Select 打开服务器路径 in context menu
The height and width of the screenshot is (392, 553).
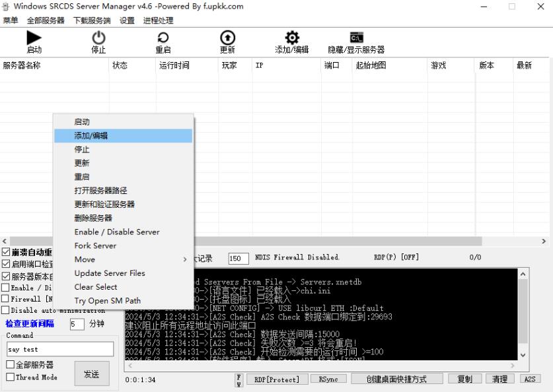pos(123,191)
